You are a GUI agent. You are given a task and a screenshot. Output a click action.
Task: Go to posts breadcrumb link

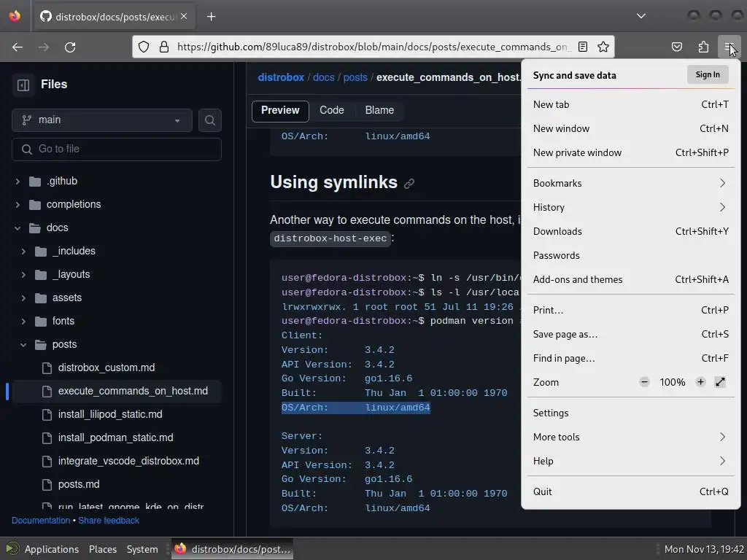[355, 77]
